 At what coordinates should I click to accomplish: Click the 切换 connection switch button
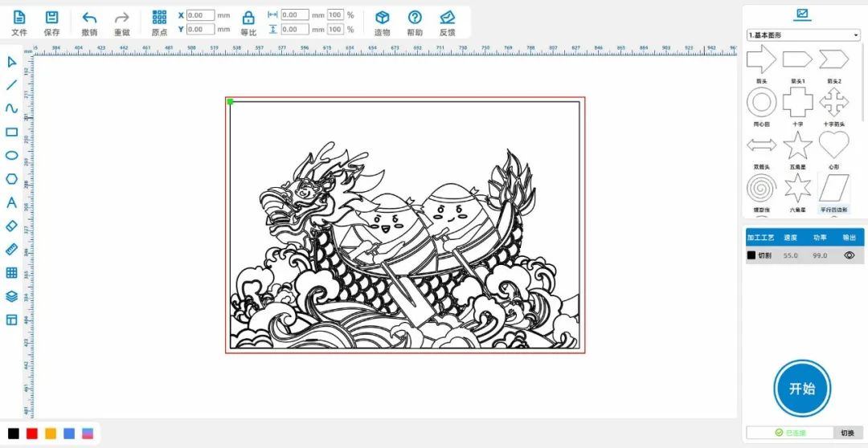[847, 433]
